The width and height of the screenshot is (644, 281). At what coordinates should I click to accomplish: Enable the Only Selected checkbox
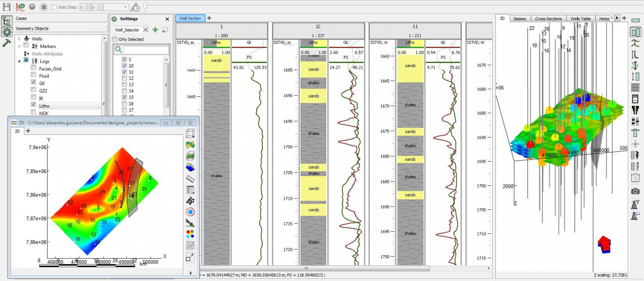click(x=115, y=40)
